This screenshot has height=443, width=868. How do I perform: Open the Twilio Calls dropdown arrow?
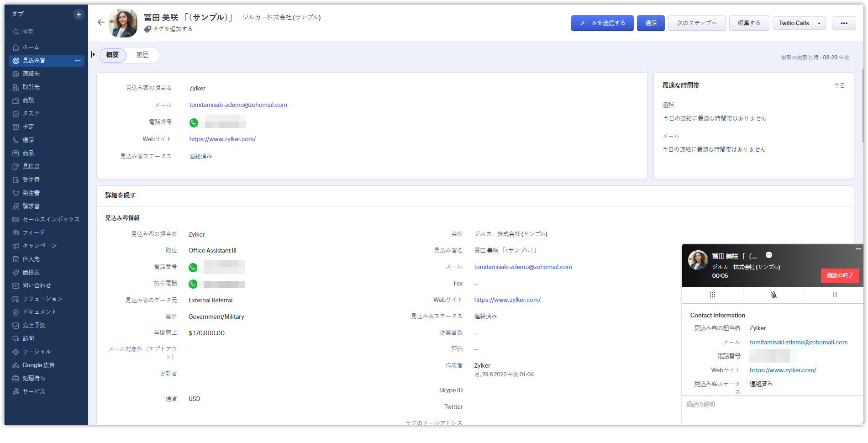point(819,23)
